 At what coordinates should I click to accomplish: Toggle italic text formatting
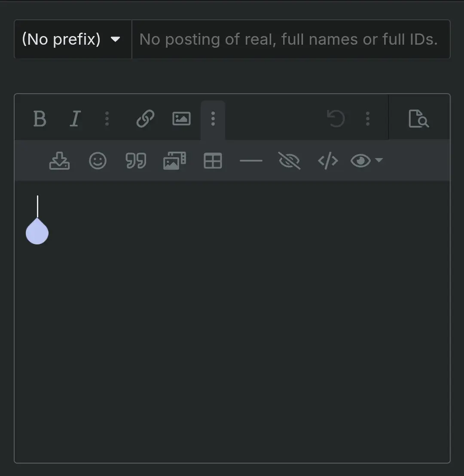pos(75,119)
